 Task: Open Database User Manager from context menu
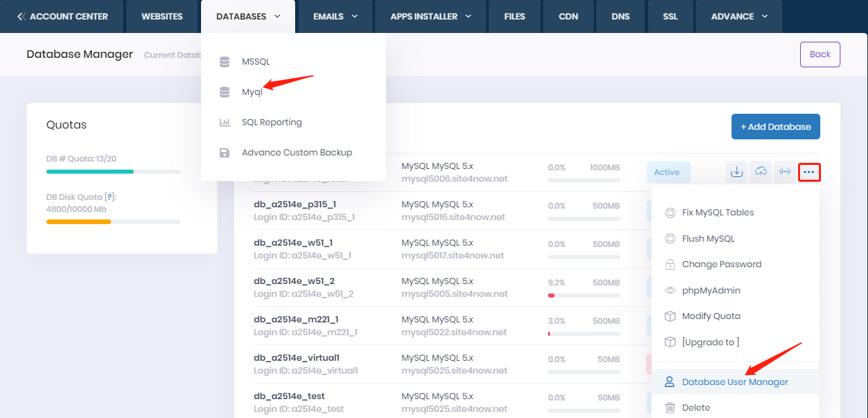735,382
